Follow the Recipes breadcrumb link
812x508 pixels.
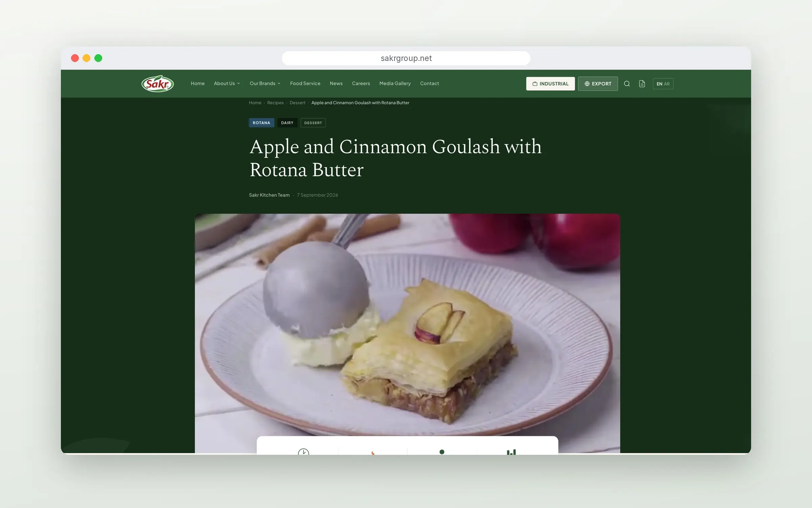(x=275, y=103)
